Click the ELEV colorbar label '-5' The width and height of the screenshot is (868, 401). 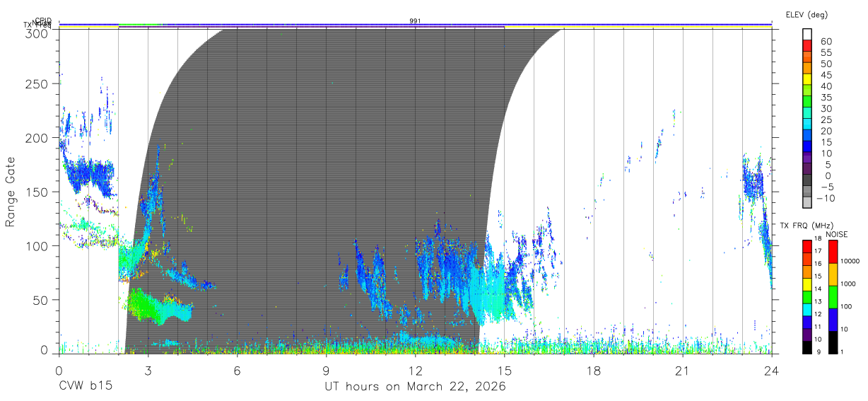(826, 187)
